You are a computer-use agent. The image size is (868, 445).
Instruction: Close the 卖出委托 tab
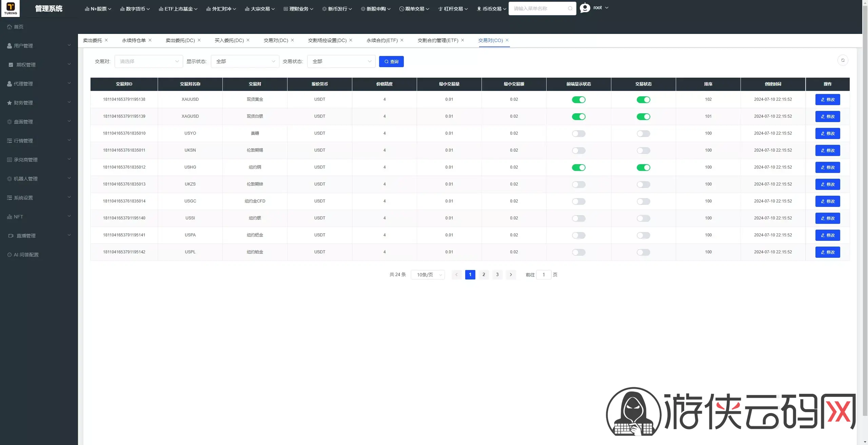tap(106, 40)
